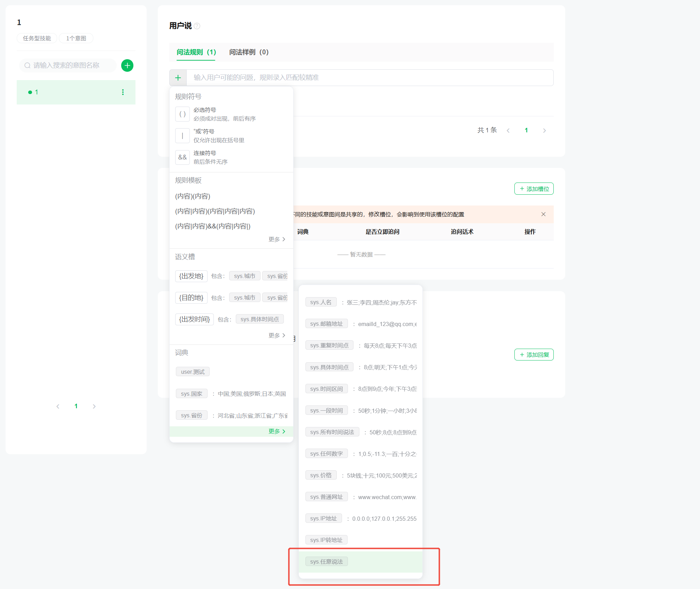Pick template (内容|内容)&&(内容|内容|)

pyautogui.click(x=213, y=226)
